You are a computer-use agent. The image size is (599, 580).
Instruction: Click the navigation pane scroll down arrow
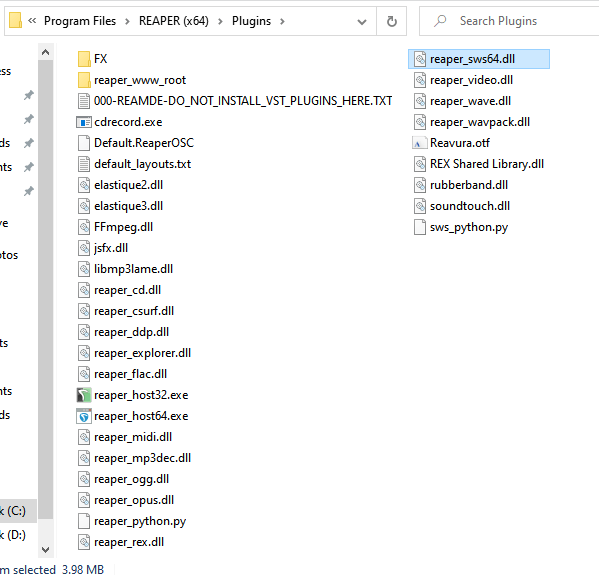pyautogui.click(x=45, y=550)
